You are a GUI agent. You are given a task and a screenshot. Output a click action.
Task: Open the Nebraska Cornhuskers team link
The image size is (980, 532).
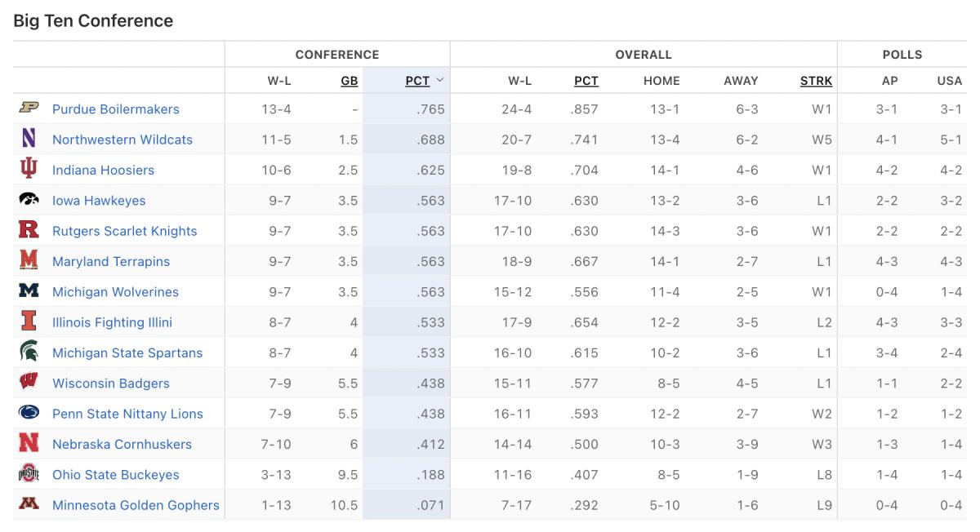pyautogui.click(x=122, y=444)
